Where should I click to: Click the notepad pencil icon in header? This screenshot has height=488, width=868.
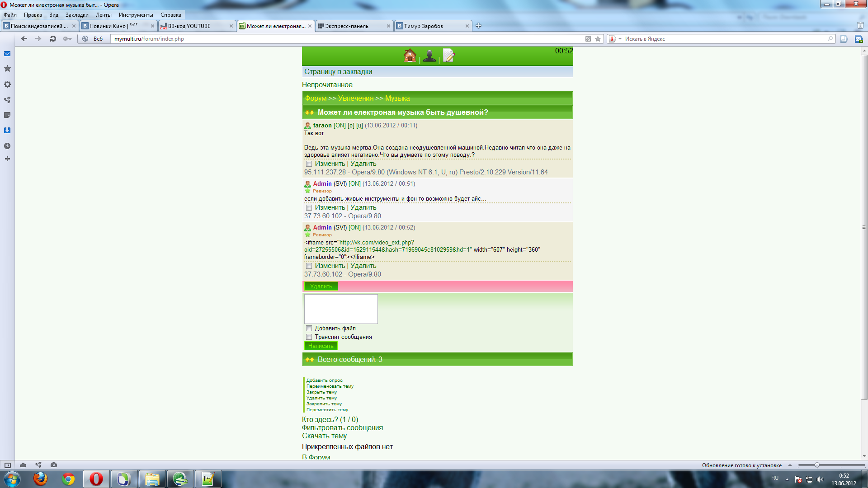click(x=448, y=56)
